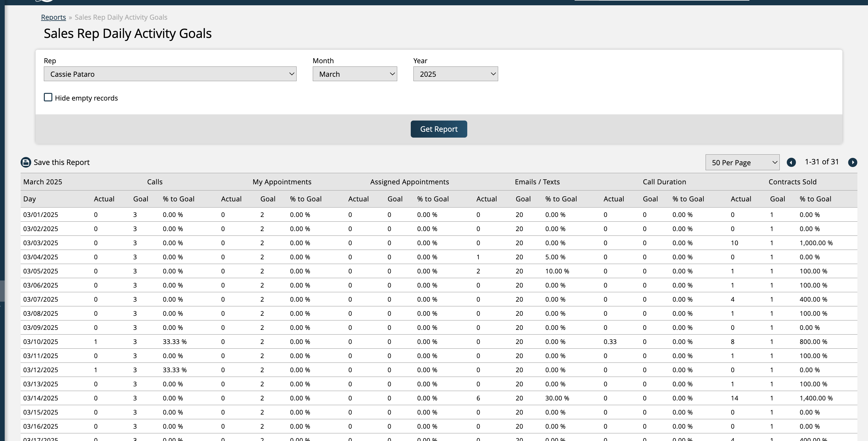Click the 1,000.00 % contracts value on 03/03/2025
Screen dimensions: 868x441
tap(816, 243)
